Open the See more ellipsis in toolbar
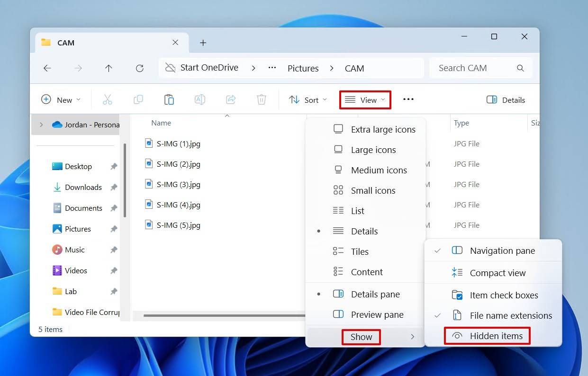 tap(408, 99)
